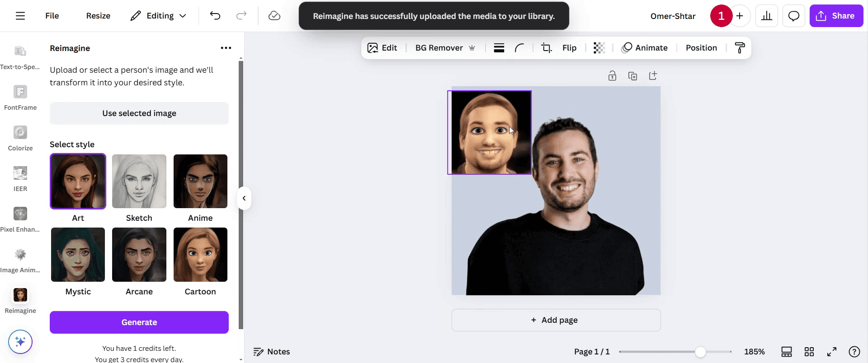Click the purple Generate button
This screenshot has height=363, width=868.
139,322
